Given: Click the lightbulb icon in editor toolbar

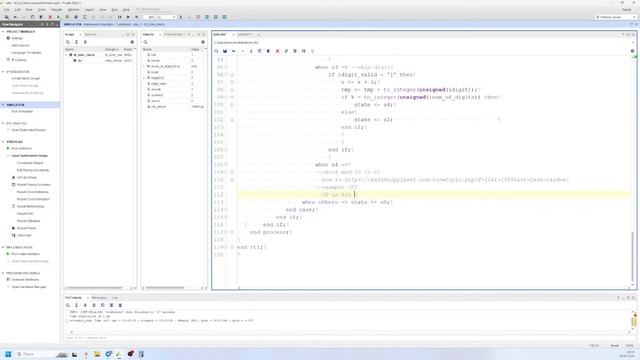Looking at the screenshot, I should pos(312,51).
